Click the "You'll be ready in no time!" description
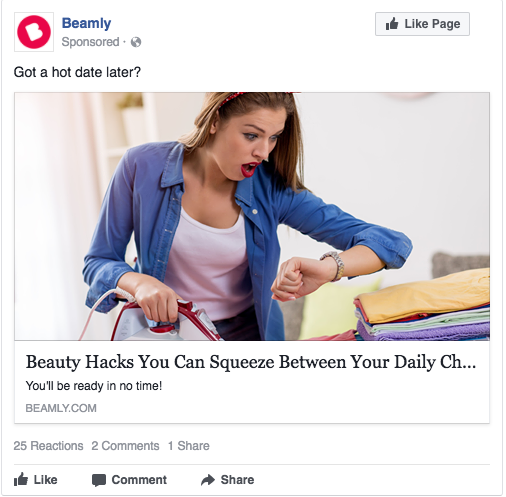Viewport: 506px width, 497px height. pos(94,386)
